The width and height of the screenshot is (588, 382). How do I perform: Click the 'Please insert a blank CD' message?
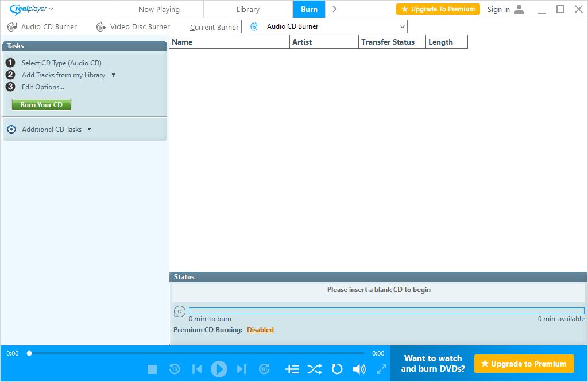click(379, 290)
